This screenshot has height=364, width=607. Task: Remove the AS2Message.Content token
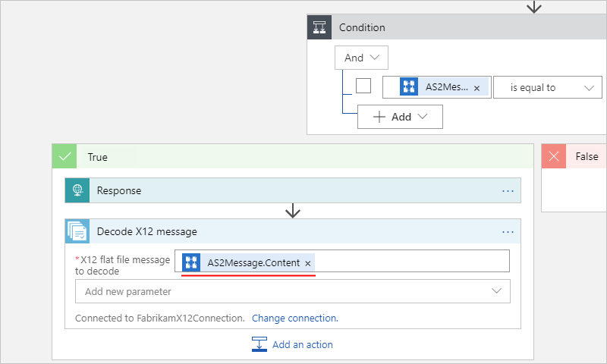click(307, 263)
